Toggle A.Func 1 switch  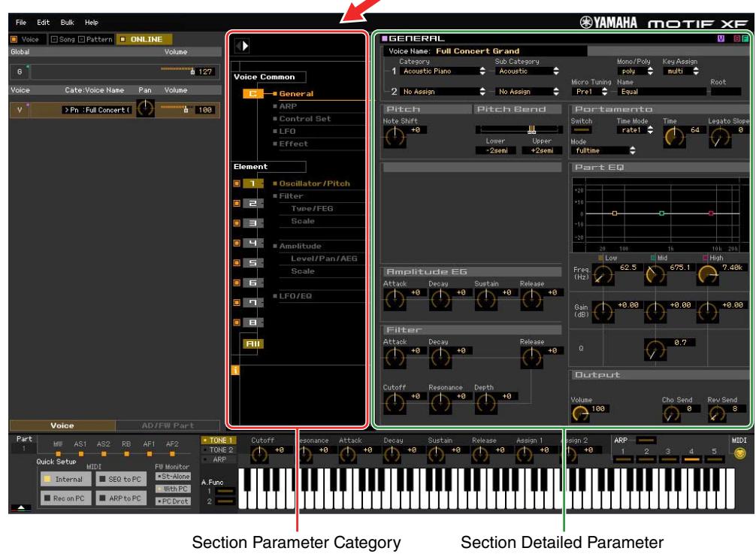pyautogui.click(x=225, y=492)
